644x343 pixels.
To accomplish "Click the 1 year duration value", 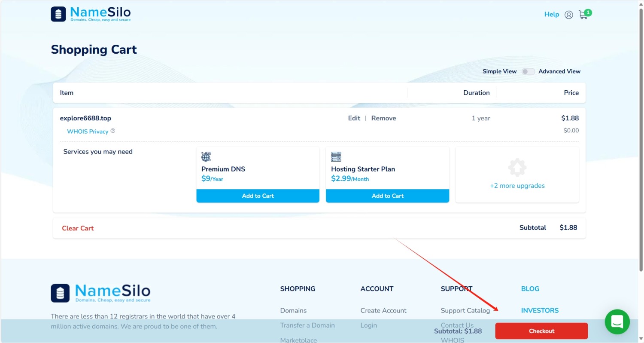I will 481,118.
